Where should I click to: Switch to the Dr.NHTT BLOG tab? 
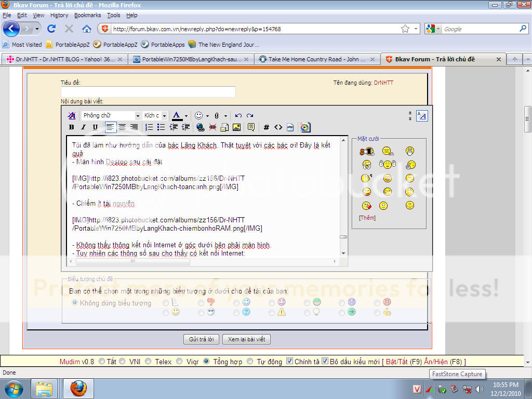pos(62,59)
